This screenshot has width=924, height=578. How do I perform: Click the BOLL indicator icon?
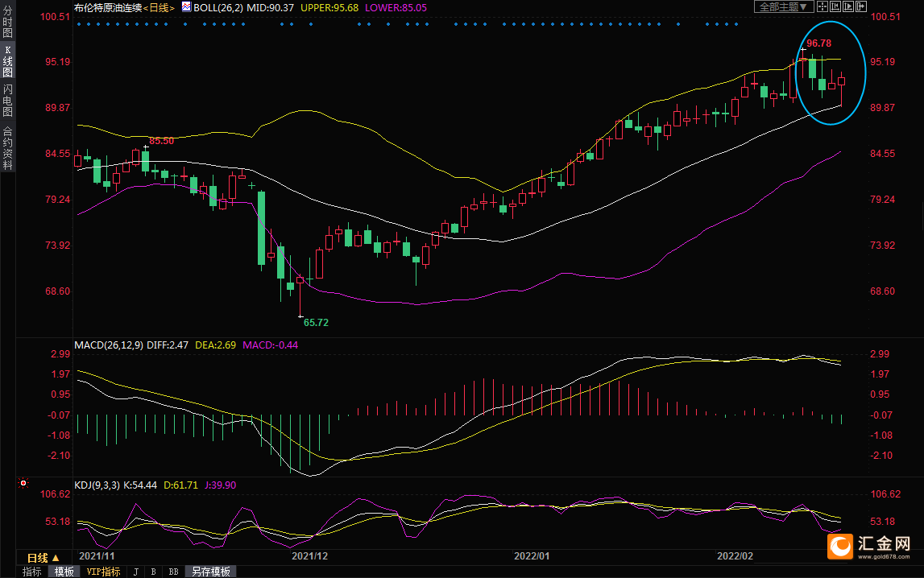click(186, 7)
